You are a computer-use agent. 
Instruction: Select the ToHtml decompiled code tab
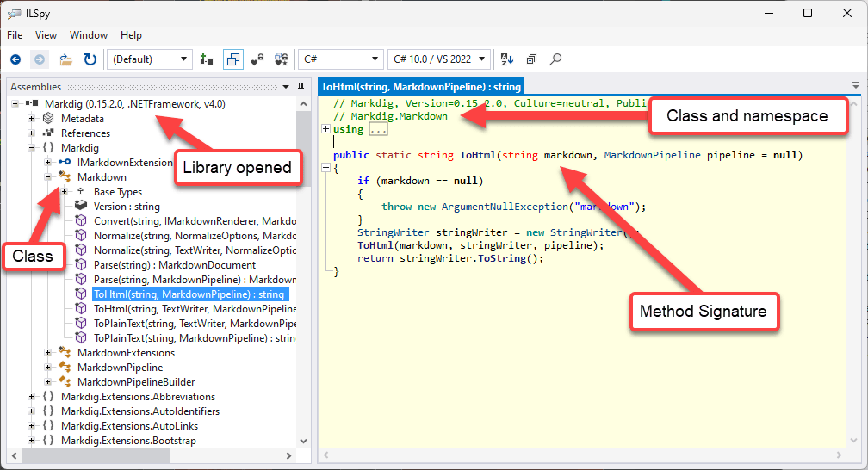tap(419, 87)
